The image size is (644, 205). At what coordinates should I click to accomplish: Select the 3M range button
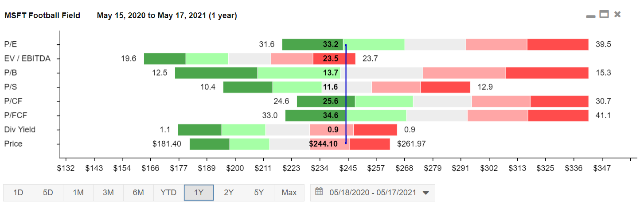click(x=108, y=193)
